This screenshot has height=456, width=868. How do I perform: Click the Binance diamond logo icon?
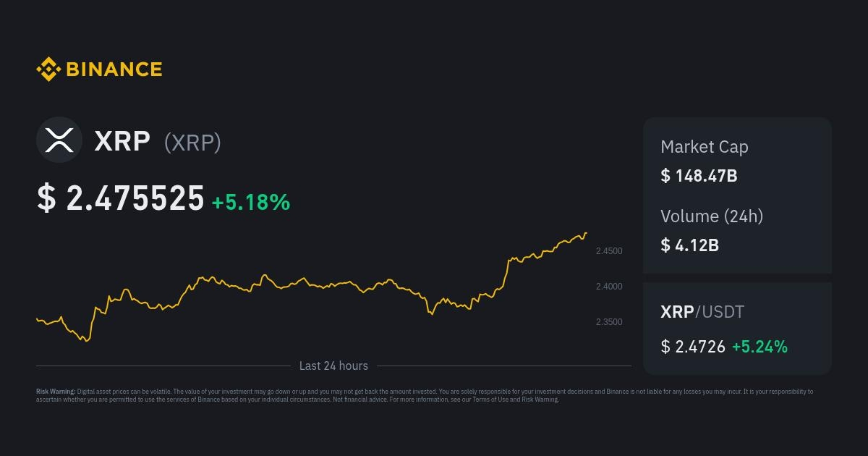pos(48,69)
